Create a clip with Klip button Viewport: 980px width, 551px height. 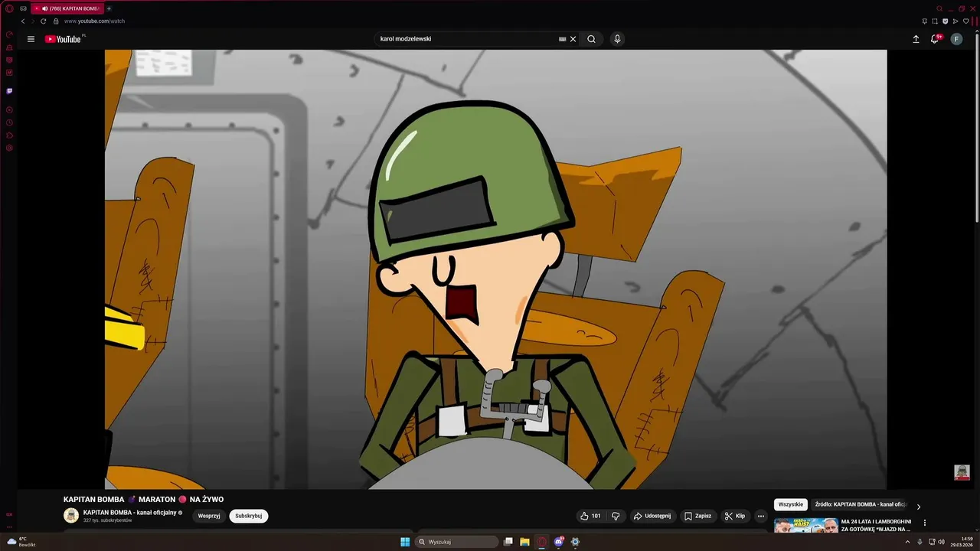[x=735, y=516]
